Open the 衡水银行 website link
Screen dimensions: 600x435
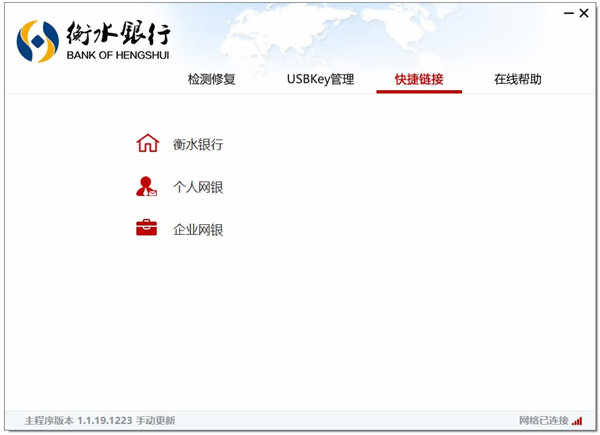(198, 144)
